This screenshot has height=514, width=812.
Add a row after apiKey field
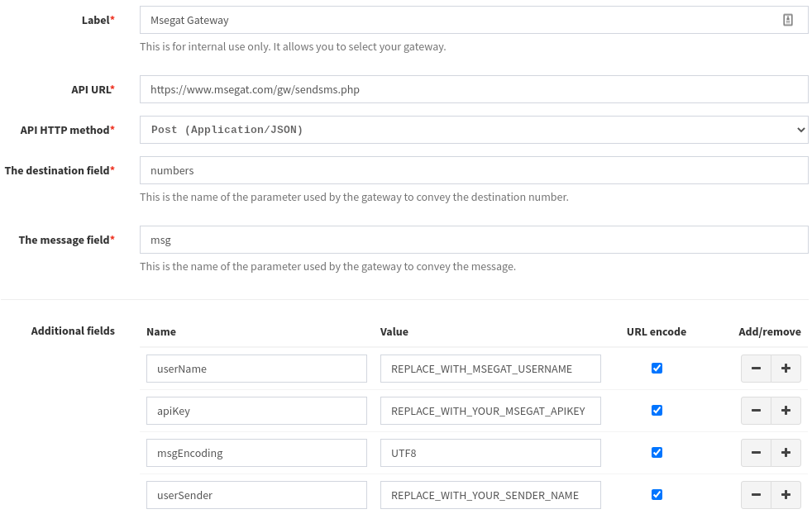pyautogui.click(x=786, y=411)
